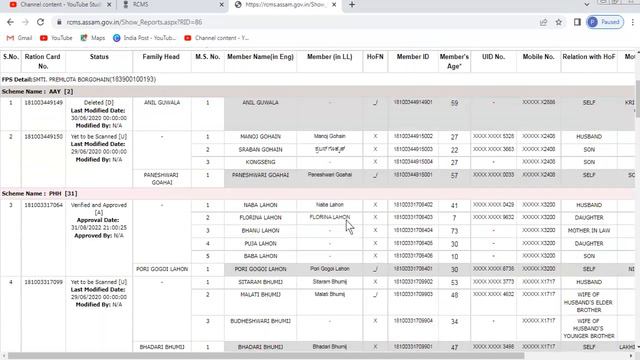
Task: Click Scheme Name AAY [2] row
Action: 318,91
